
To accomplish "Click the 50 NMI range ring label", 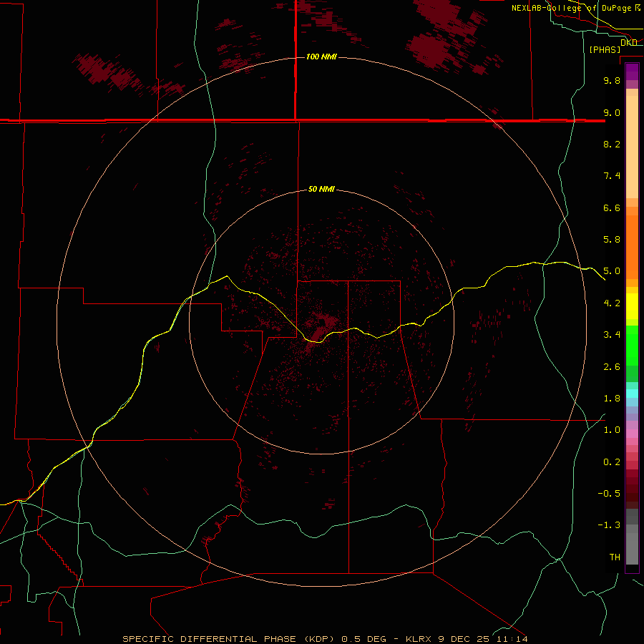I will coord(321,189).
